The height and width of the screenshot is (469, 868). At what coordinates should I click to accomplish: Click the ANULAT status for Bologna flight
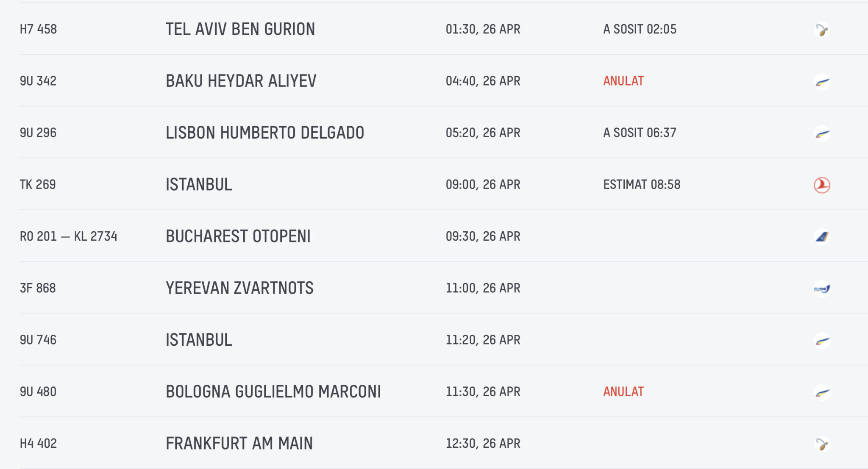(x=623, y=391)
